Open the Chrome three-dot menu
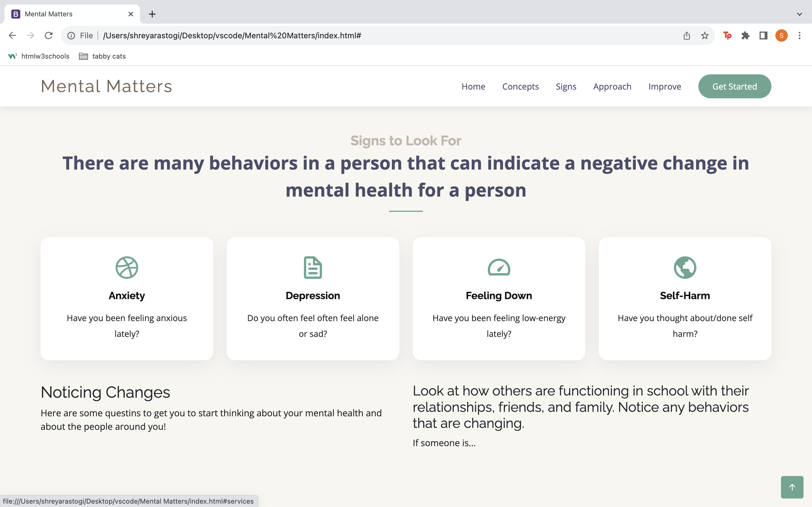This screenshot has width=812, height=507. click(x=799, y=35)
